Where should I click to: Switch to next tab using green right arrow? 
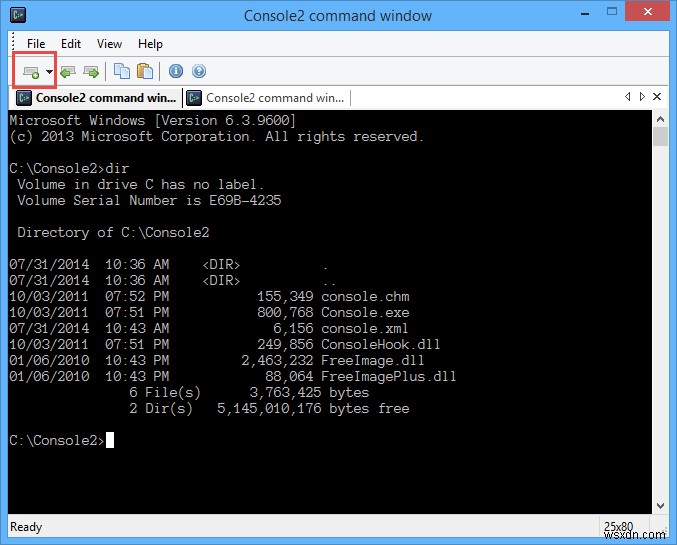coord(91,72)
